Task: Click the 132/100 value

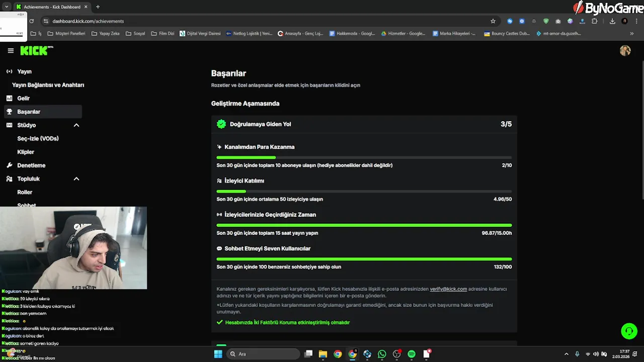Action: tap(503, 267)
